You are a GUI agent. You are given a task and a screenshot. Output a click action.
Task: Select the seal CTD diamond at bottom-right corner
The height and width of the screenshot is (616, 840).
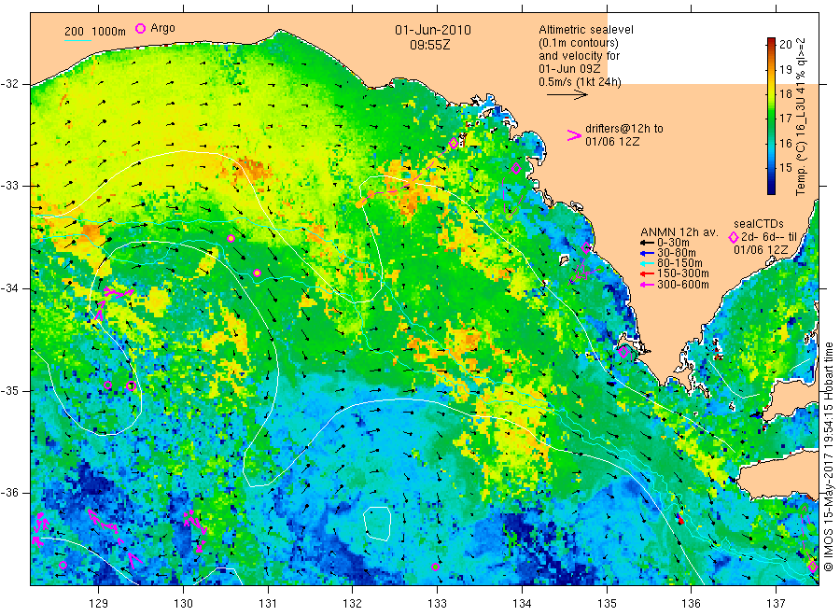813,567
